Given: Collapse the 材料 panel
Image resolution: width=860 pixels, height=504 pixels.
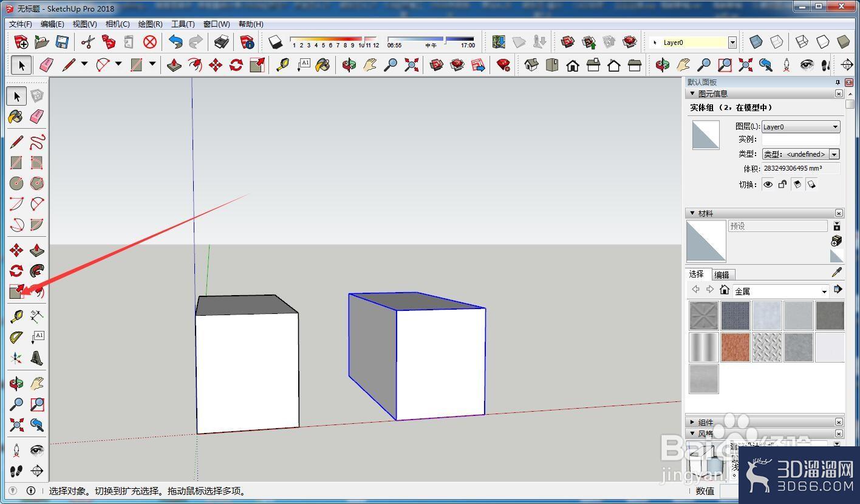Looking at the screenshot, I should (692, 213).
